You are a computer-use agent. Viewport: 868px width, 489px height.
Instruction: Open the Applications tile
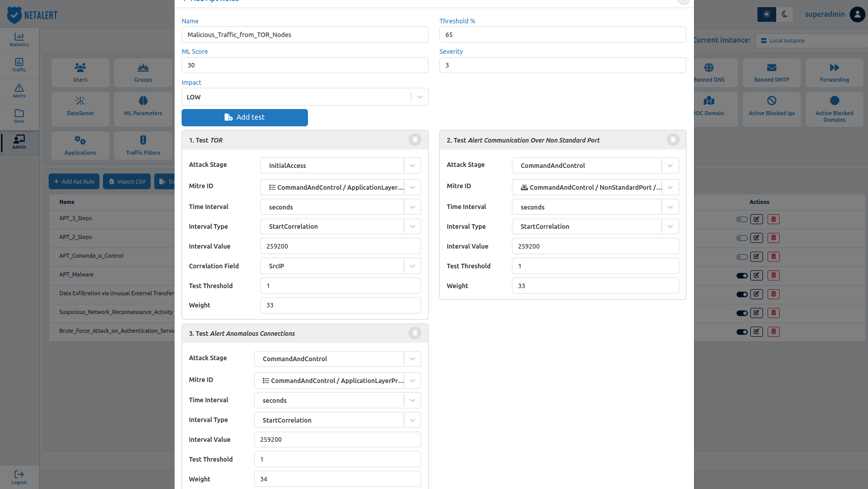tap(80, 146)
